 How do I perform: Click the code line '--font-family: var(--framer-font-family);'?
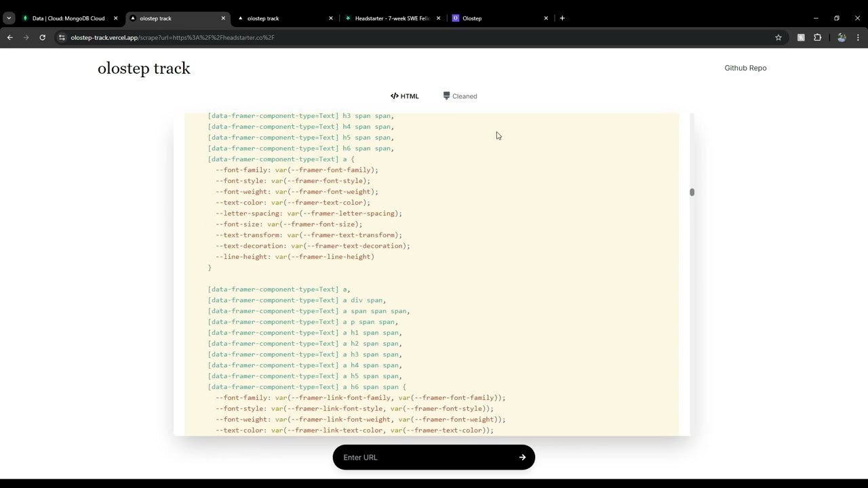point(297,170)
